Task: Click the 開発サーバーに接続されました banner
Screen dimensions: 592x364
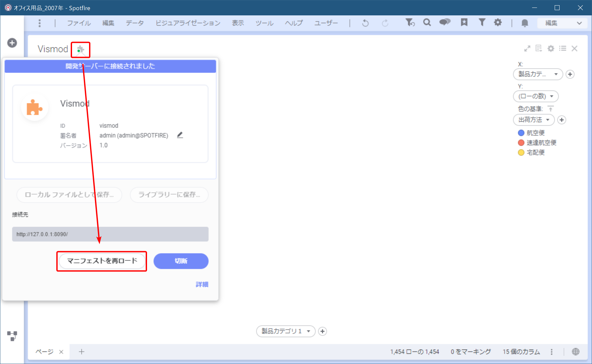Action: 110,66
